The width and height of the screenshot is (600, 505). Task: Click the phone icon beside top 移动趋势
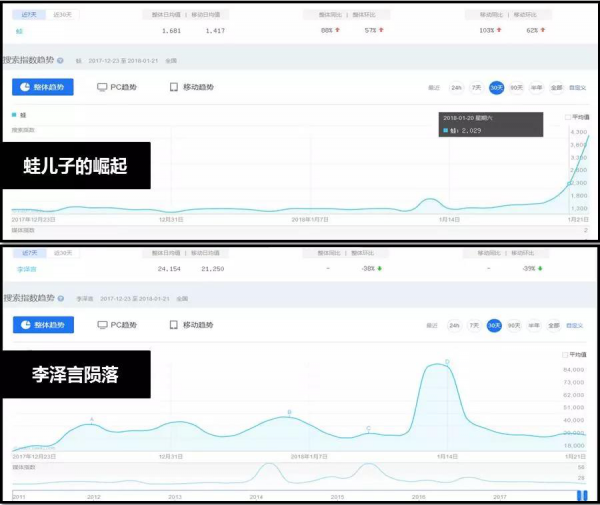click(174, 87)
